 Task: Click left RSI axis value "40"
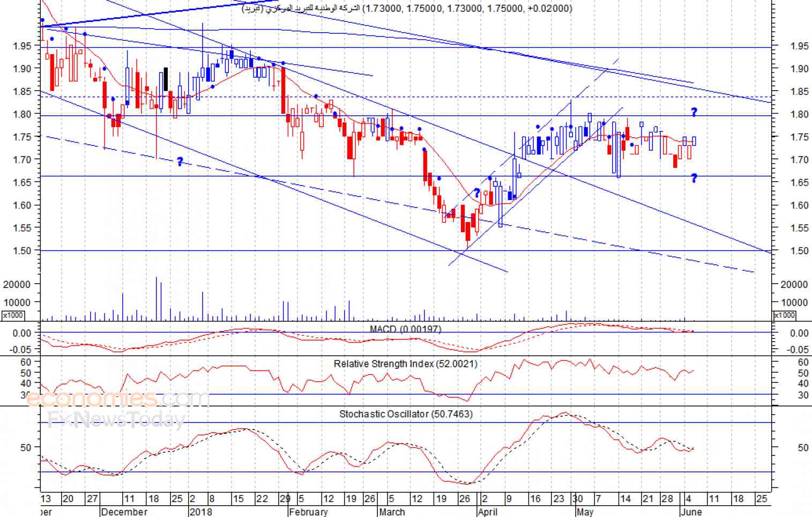click(26, 383)
